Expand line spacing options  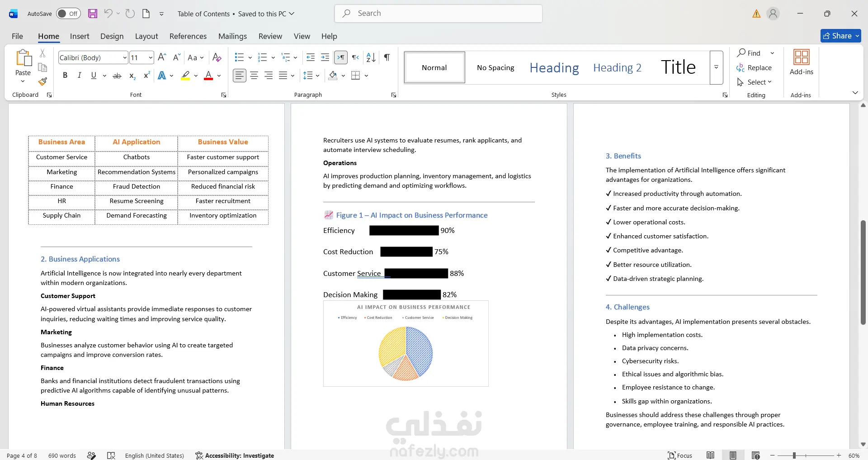click(318, 76)
